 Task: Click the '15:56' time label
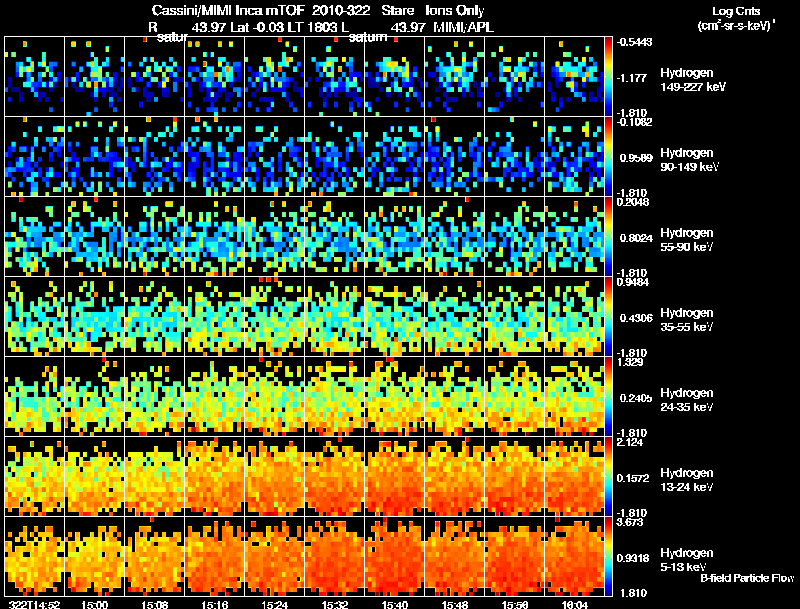pyautogui.click(x=515, y=604)
